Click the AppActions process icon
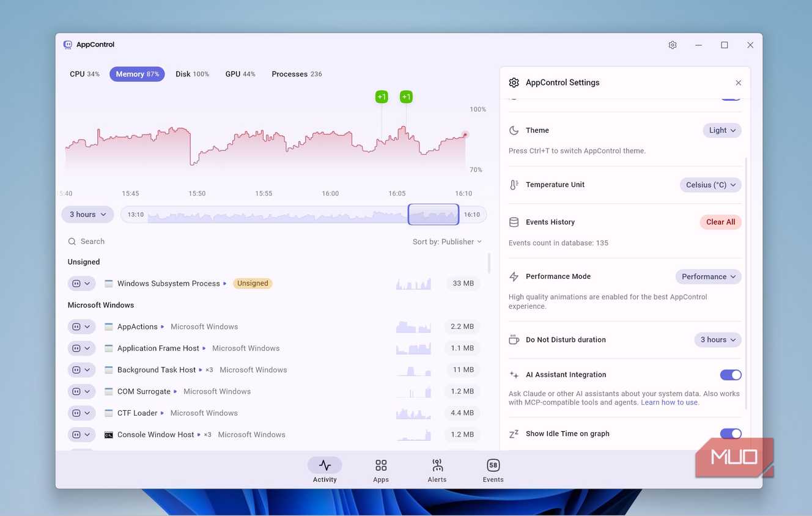812x516 pixels. click(109, 327)
